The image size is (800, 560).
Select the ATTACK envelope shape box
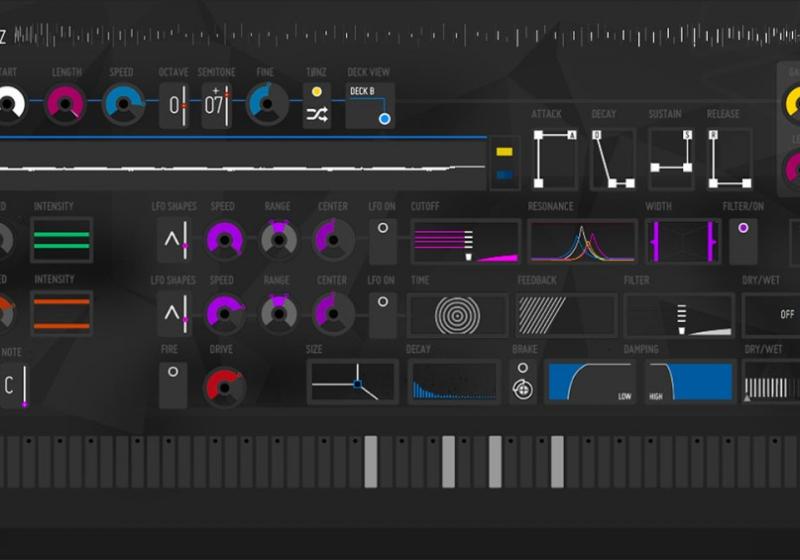pos(555,159)
